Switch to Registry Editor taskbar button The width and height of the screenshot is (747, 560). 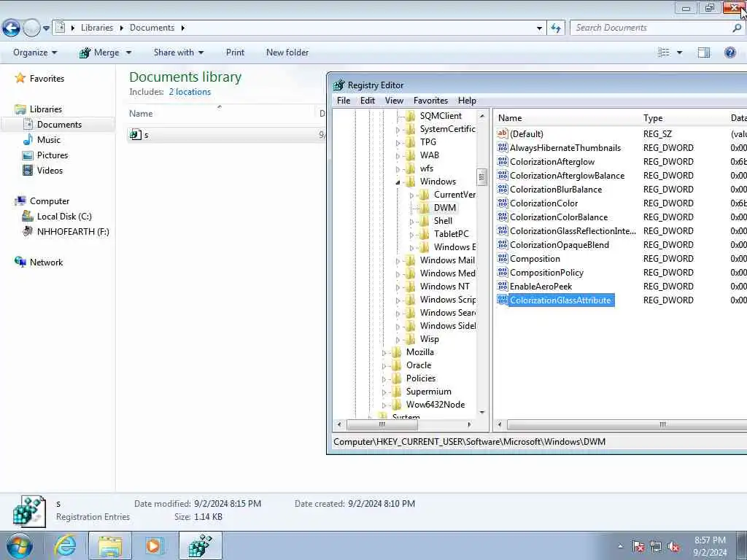click(201, 545)
